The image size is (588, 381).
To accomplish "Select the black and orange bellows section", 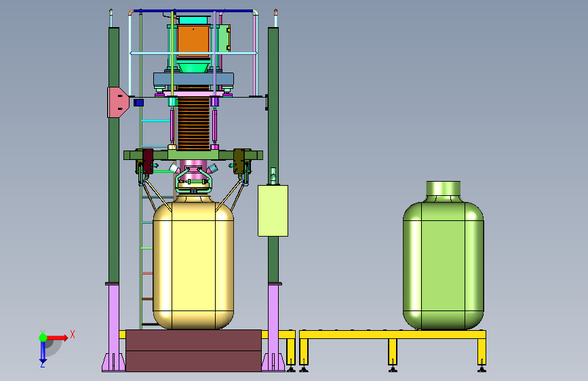I will (x=193, y=123).
